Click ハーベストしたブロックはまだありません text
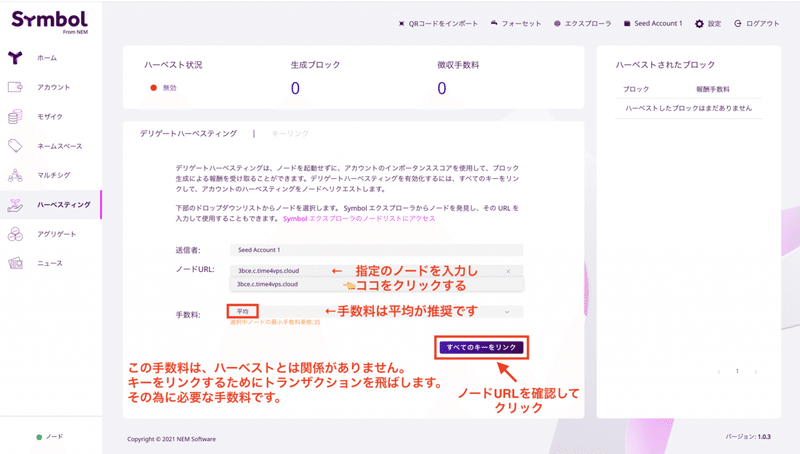The image size is (800, 454). coord(689,108)
